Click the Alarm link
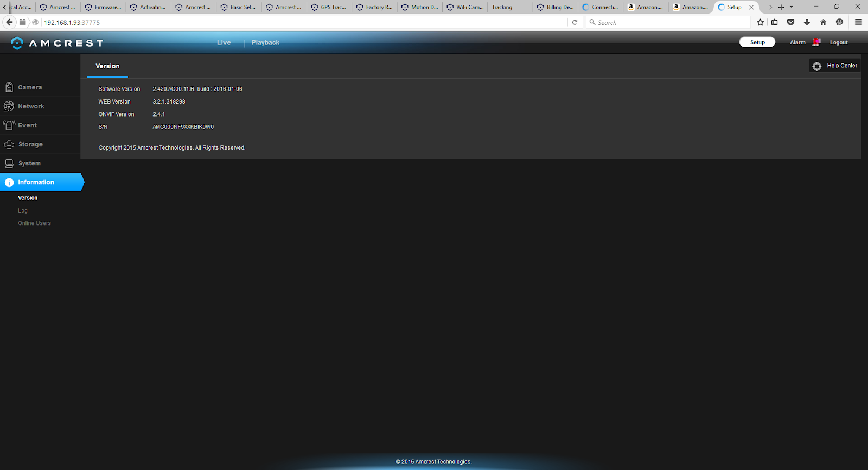Viewport: 868px width, 470px height. (x=797, y=42)
